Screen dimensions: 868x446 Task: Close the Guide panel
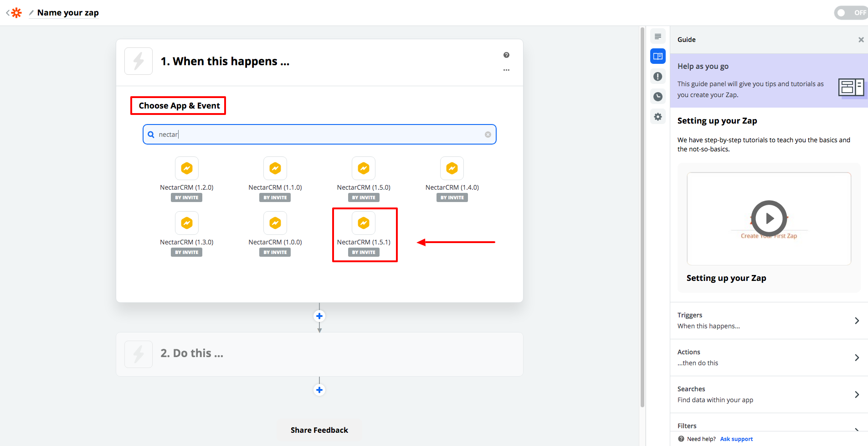(x=861, y=40)
